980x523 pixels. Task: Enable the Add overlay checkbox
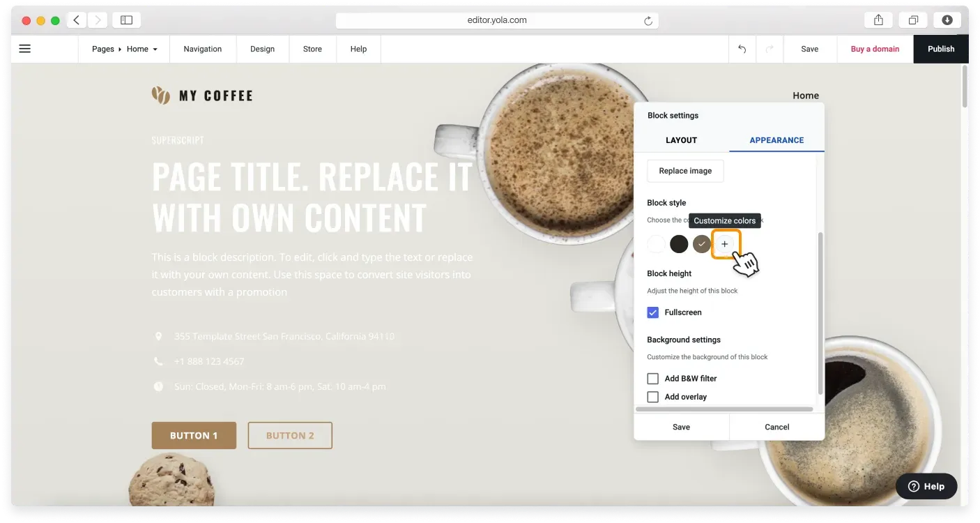653,397
